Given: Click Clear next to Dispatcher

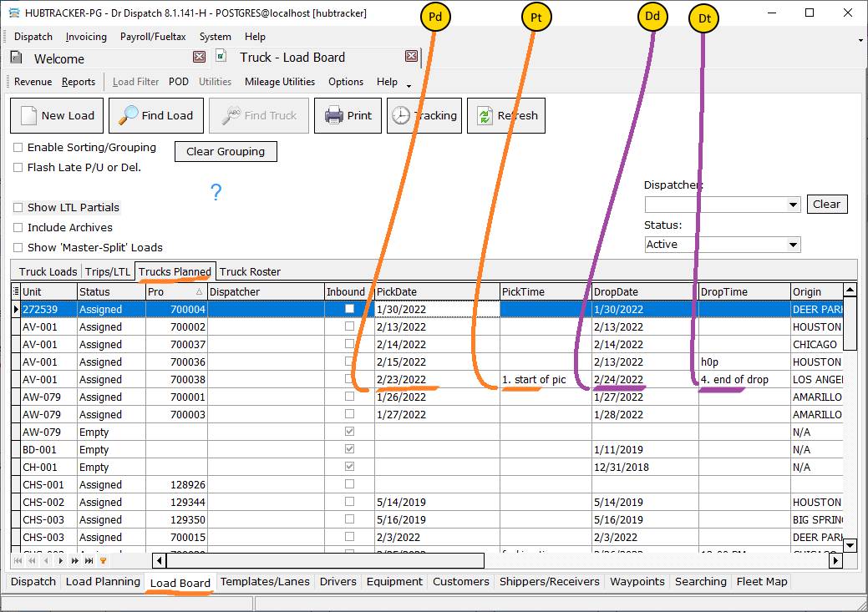Looking at the screenshot, I should tap(826, 205).
